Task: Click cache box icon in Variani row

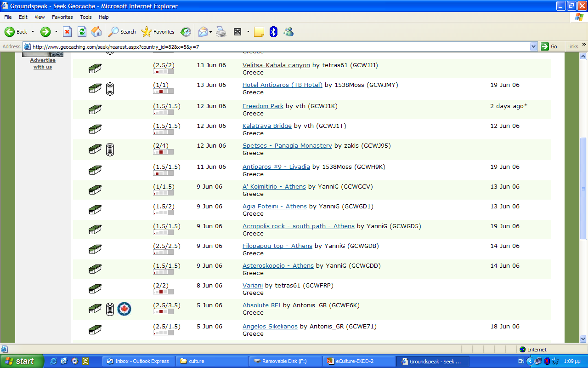Action: [95, 289]
